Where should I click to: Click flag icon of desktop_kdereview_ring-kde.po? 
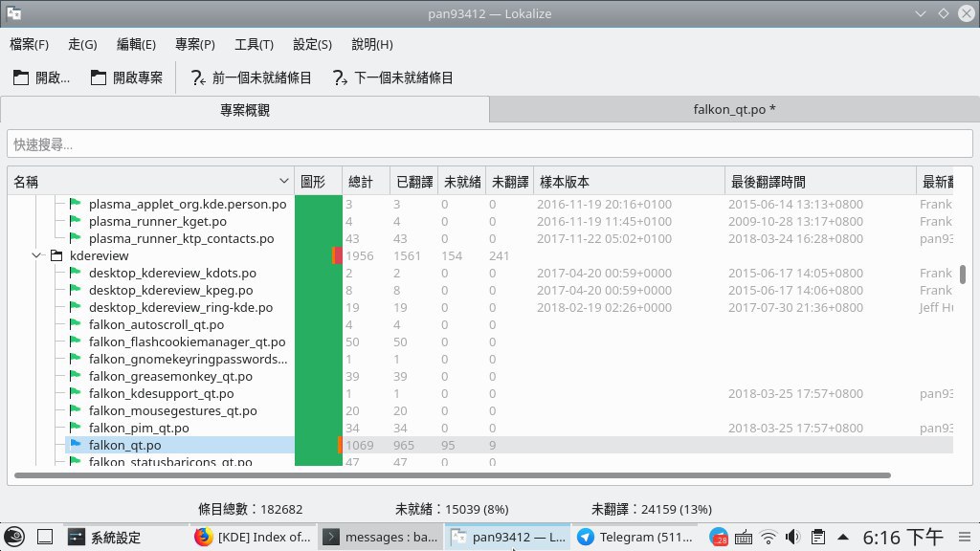coord(76,307)
